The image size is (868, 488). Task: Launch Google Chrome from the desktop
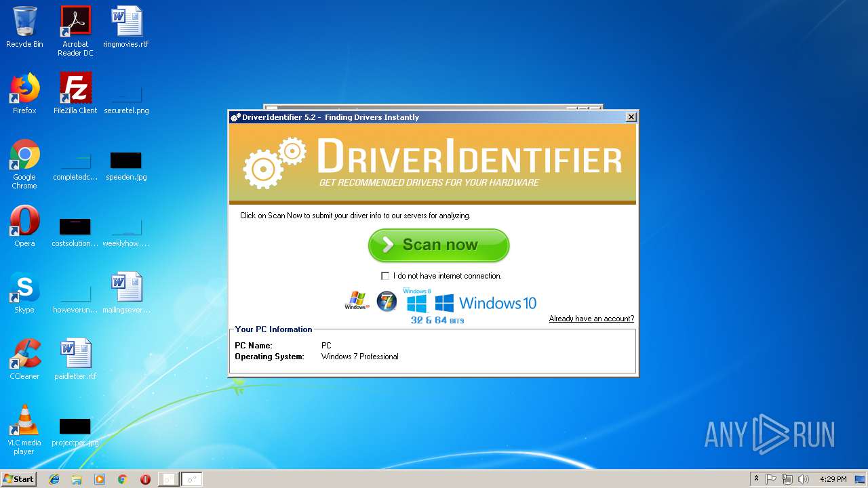[24, 164]
